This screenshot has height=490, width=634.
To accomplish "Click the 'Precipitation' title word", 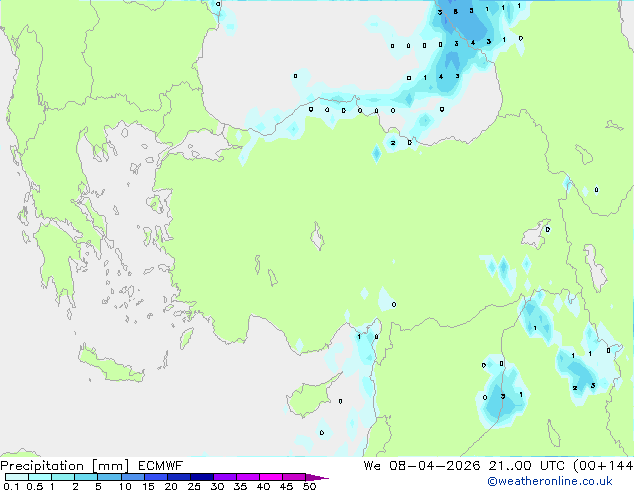I will click(x=42, y=466).
